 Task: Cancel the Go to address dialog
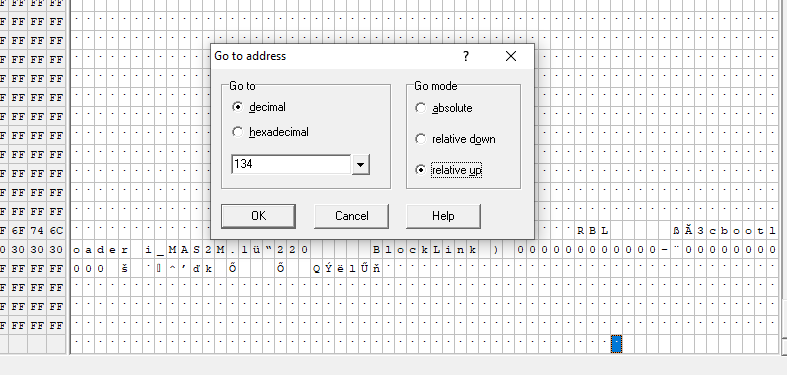351,216
